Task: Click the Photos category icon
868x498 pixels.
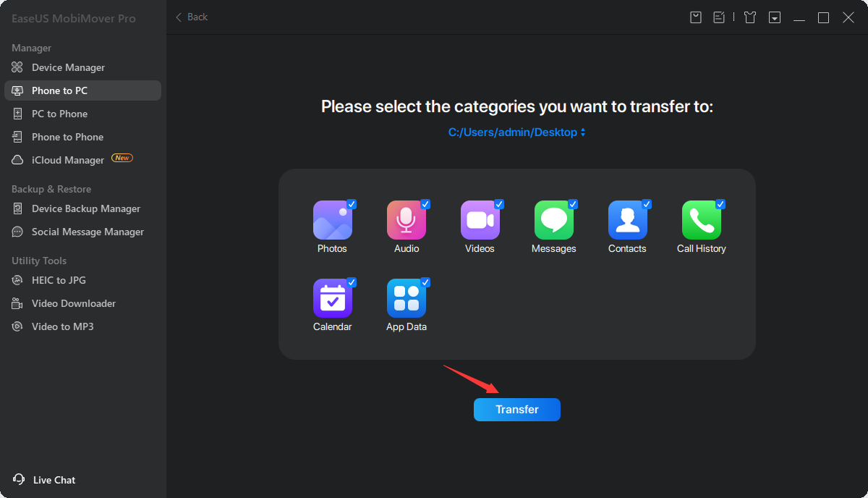Action: point(333,220)
